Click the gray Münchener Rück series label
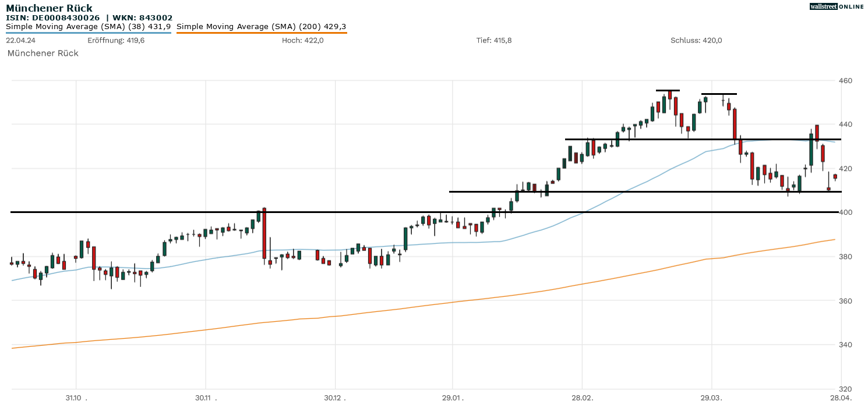The width and height of the screenshot is (868, 401). pyautogui.click(x=43, y=53)
